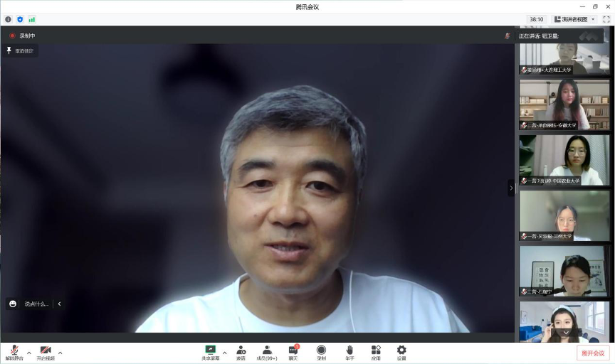The image size is (615, 364).
Task: Select the 二营-石珈宁 participant thumbnail
Action: pos(564,271)
